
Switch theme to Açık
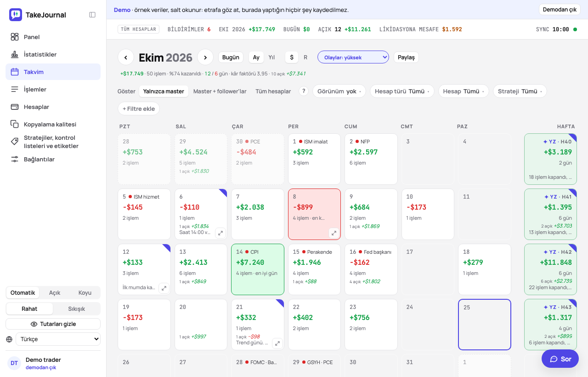tap(55, 293)
